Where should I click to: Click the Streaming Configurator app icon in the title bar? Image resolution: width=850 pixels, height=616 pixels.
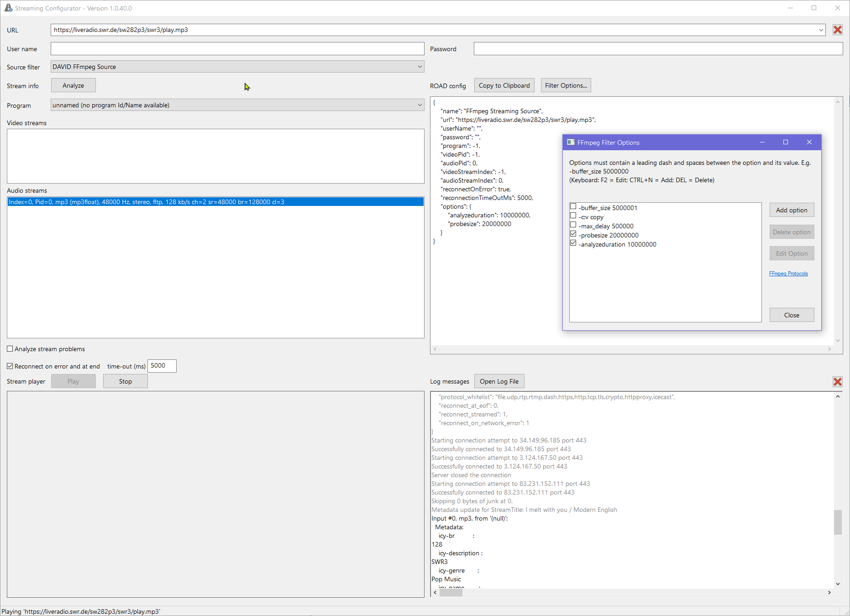tap(8, 8)
